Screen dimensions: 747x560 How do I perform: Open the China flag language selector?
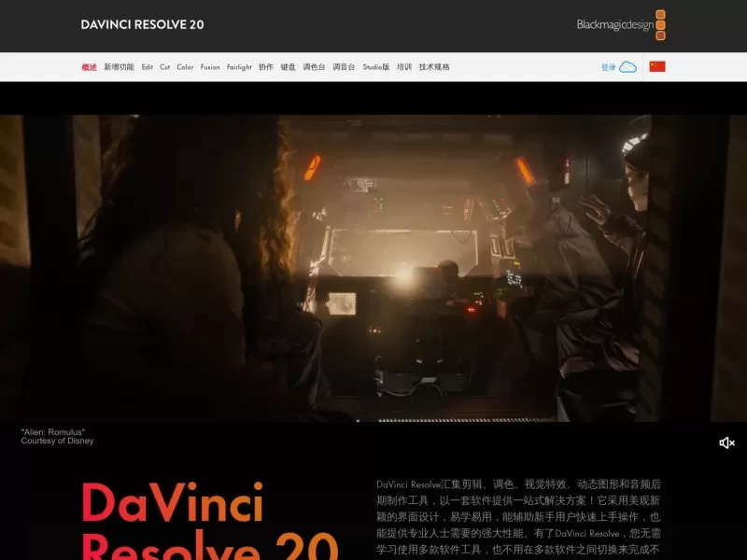click(x=659, y=66)
